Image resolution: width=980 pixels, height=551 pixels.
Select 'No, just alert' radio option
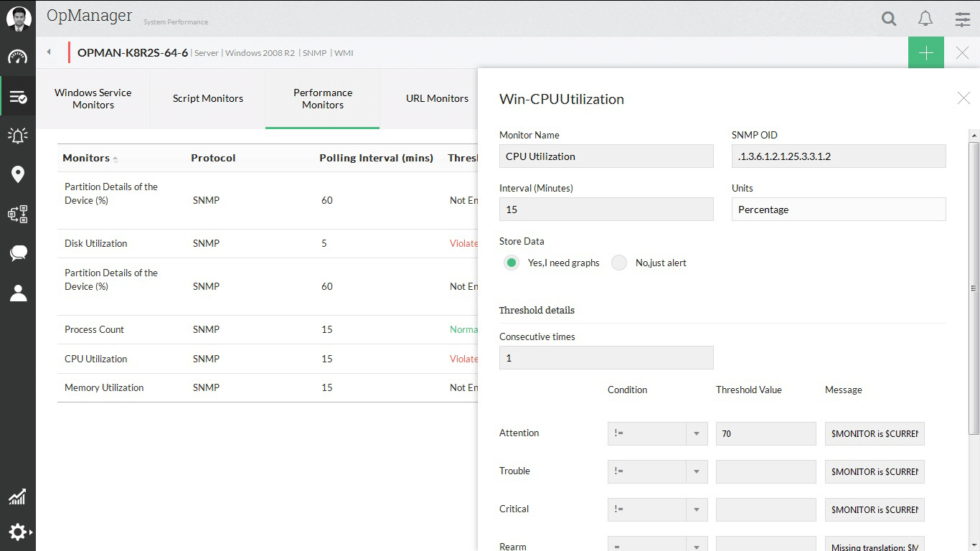(x=619, y=263)
